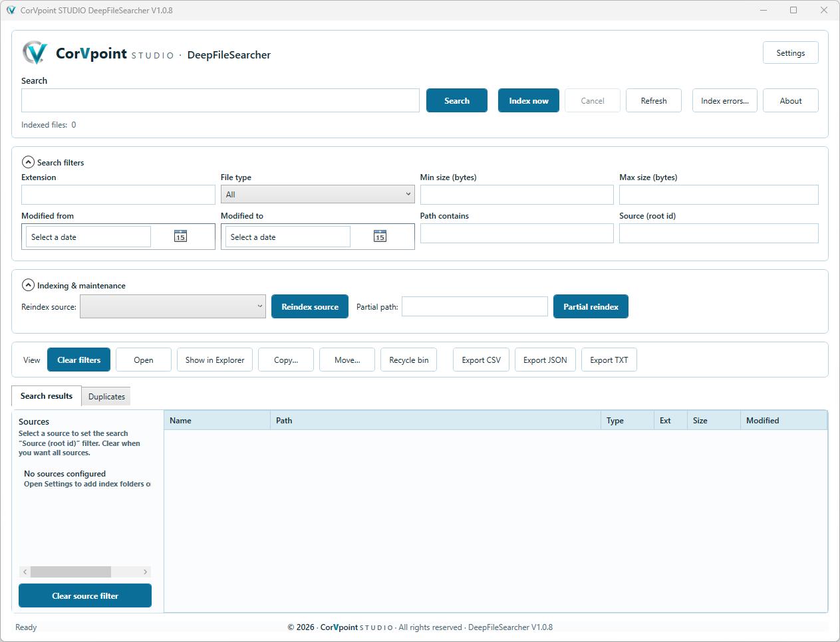Click the Partial path input field

(x=475, y=306)
